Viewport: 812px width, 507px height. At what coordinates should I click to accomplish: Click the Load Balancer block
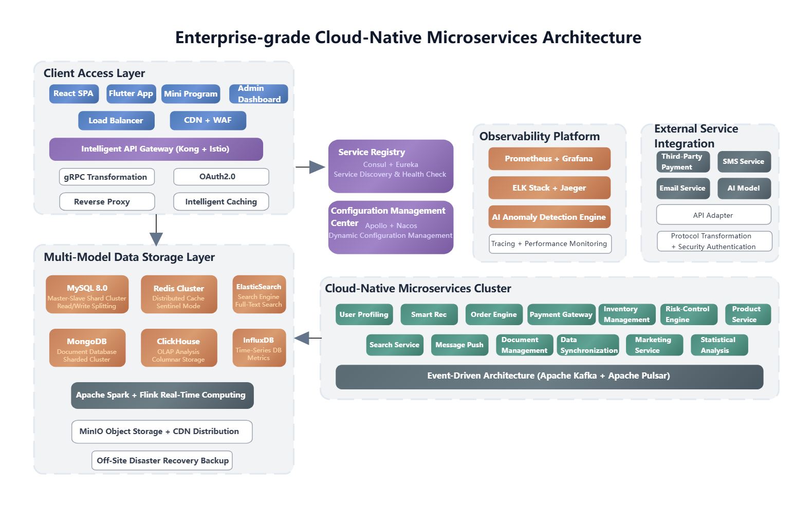coord(116,121)
